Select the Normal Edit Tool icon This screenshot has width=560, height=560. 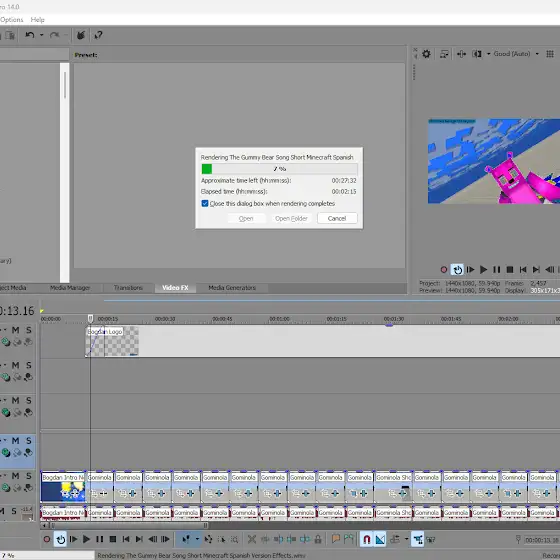pyautogui.click(x=185, y=539)
